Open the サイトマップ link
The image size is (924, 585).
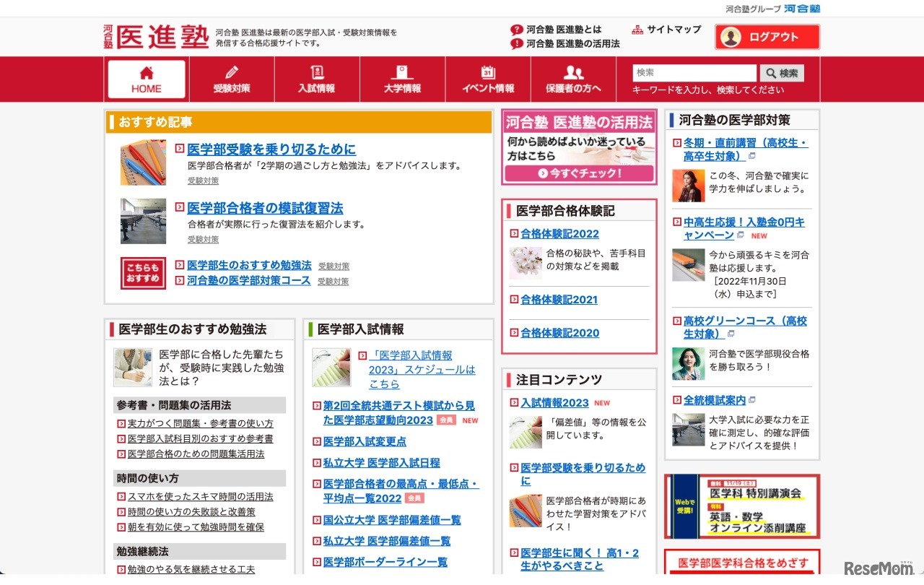pyautogui.click(x=674, y=30)
